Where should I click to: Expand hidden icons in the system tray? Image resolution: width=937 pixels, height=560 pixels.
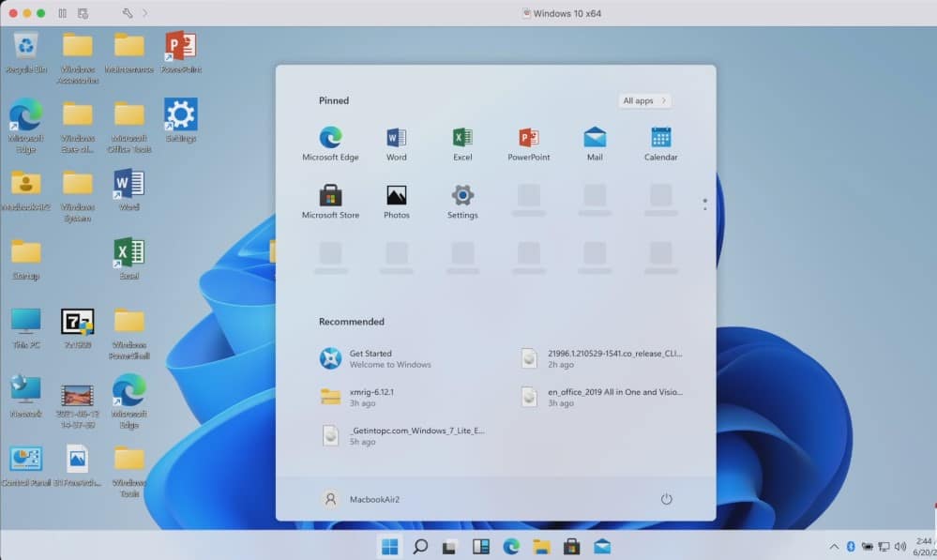pos(833,545)
